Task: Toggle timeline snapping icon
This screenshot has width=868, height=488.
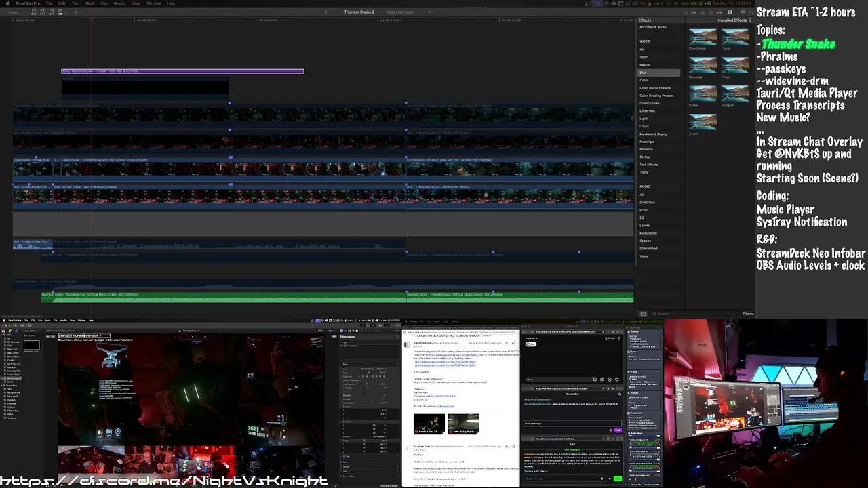Action: point(720,12)
